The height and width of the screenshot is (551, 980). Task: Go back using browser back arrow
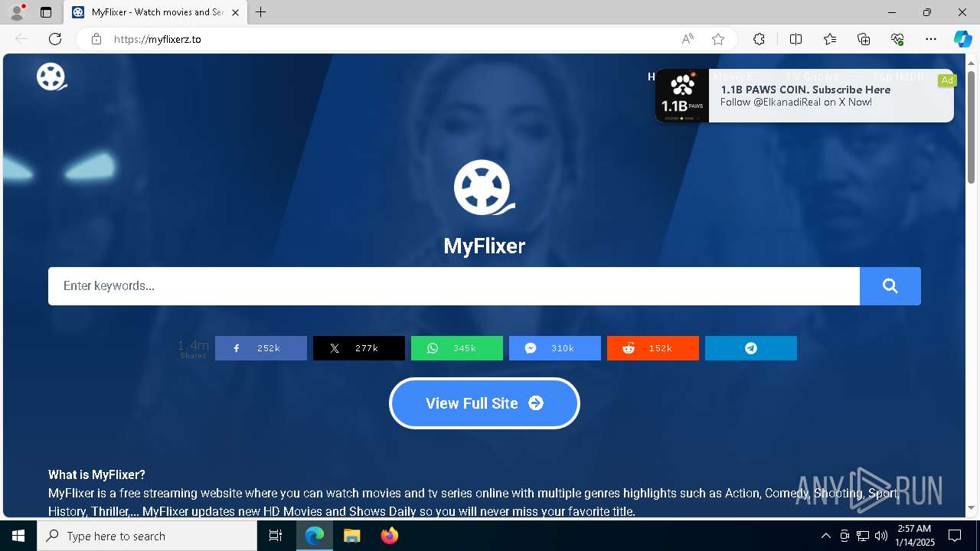[x=21, y=39]
